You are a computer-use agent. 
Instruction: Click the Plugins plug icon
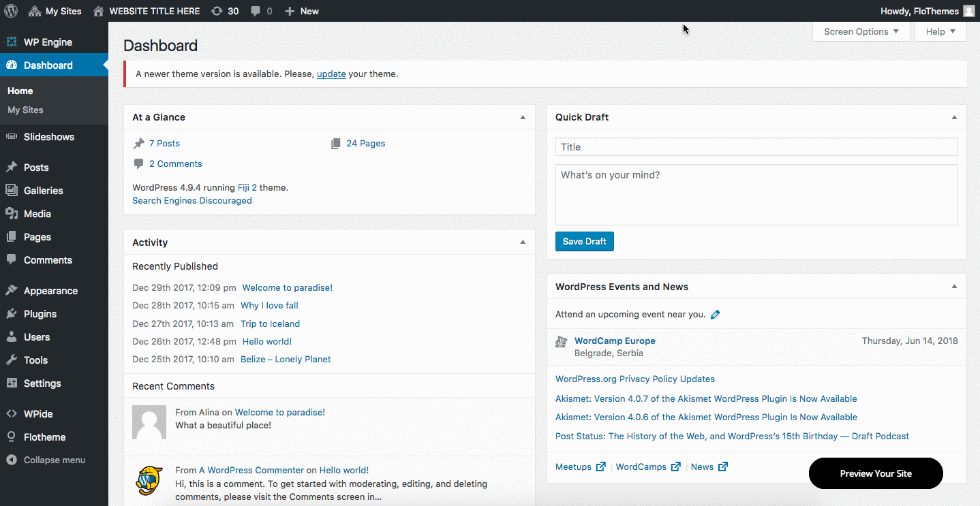pos(12,314)
